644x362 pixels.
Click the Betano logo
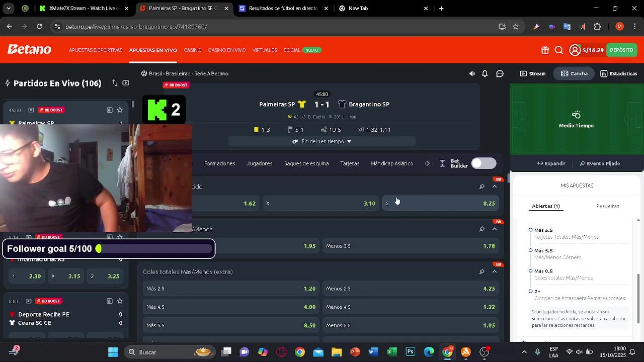(29, 50)
